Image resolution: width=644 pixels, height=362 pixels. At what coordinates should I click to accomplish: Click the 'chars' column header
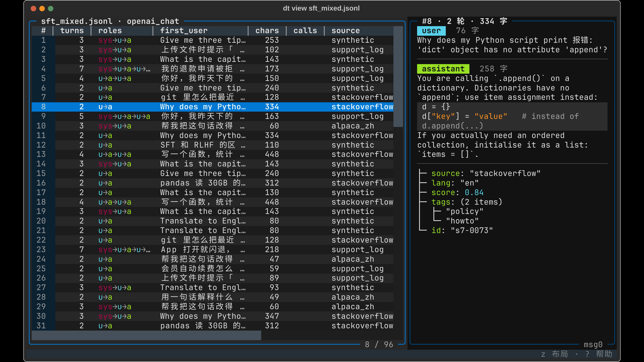tap(267, 31)
